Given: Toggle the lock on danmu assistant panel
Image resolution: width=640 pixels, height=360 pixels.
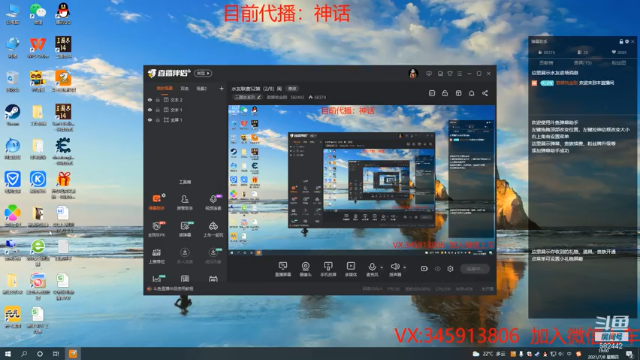Looking at the screenshot, I should pyautogui.click(x=621, y=41).
